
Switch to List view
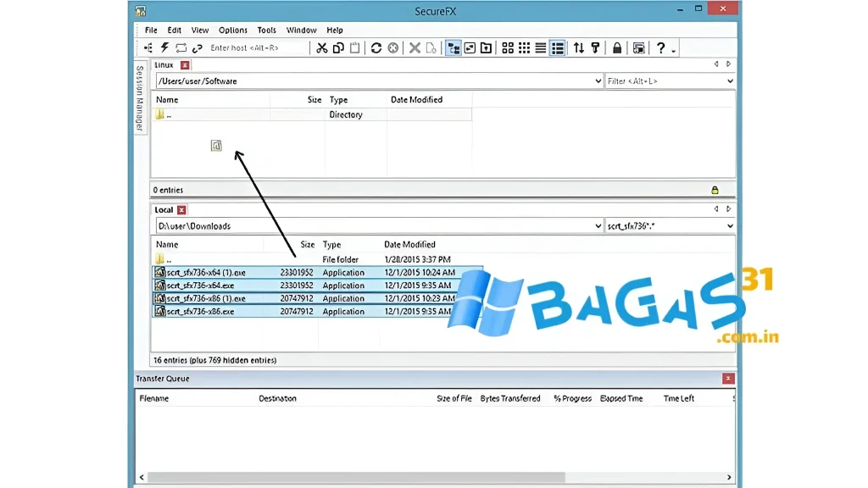tap(541, 48)
